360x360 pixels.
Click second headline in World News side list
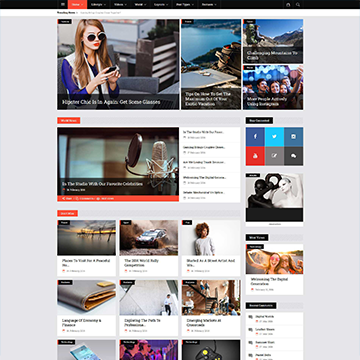(204, 147)
